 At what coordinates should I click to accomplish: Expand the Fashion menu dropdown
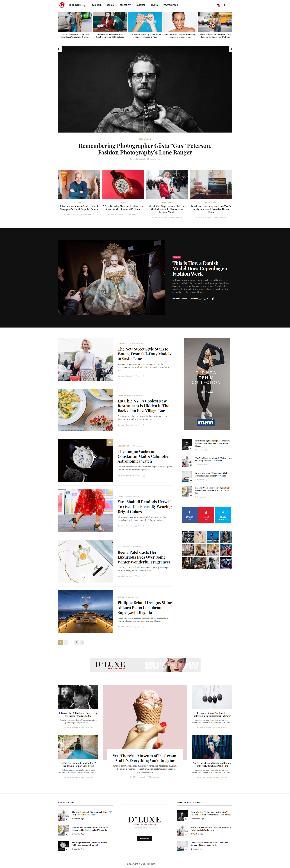click(97, 5)
